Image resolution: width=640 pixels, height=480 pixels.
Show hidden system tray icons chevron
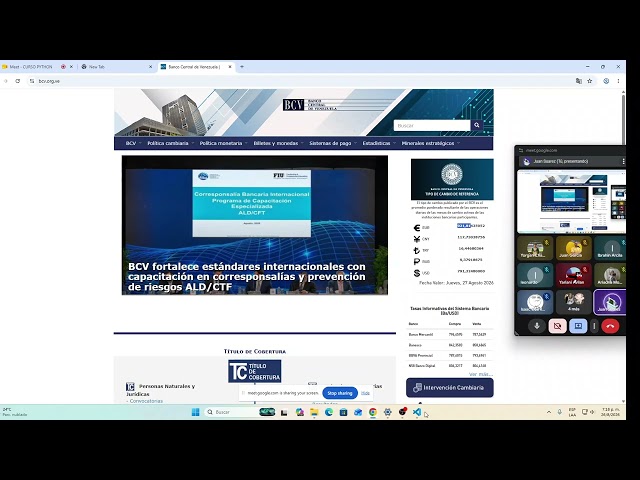point(549,412)
